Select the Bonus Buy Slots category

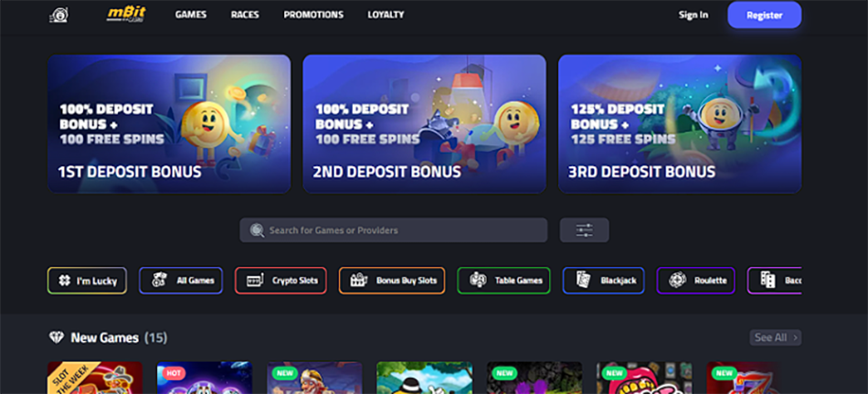[392, 281]
